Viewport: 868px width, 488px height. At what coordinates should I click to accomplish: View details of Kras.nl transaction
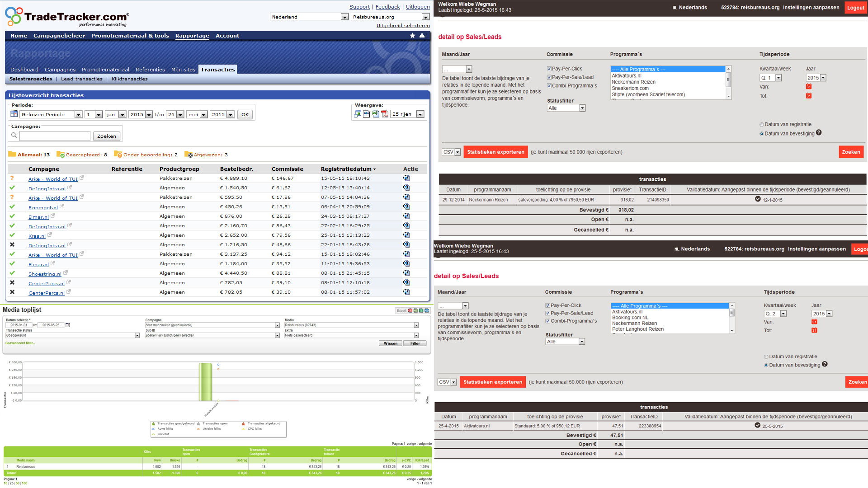[x=406, y=235]
